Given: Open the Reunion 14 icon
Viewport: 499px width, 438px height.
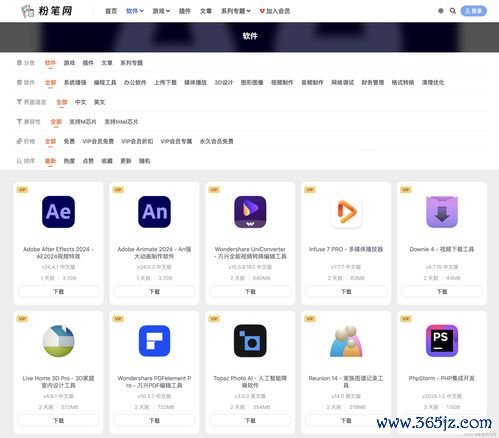Looking at the screenshot, I should pyautogui.click(x=346, y=341).
